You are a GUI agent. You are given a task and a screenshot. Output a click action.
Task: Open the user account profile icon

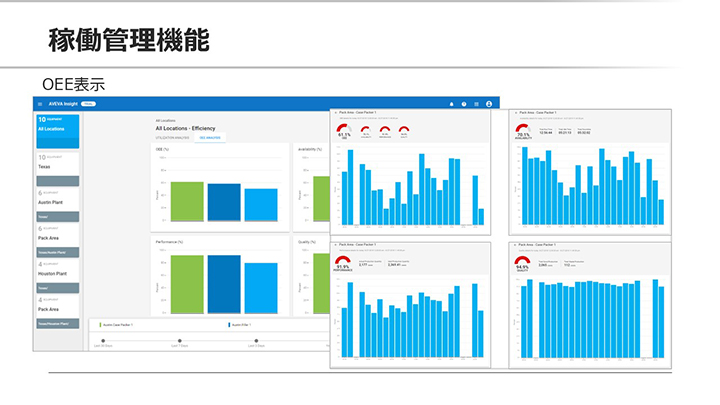[489, 104]
